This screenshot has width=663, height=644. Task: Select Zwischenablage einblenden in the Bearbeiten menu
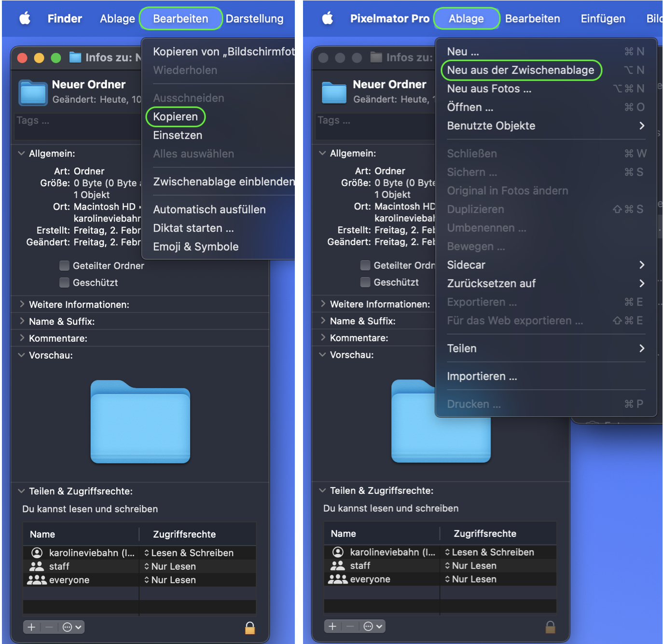(x=223, y=182)
